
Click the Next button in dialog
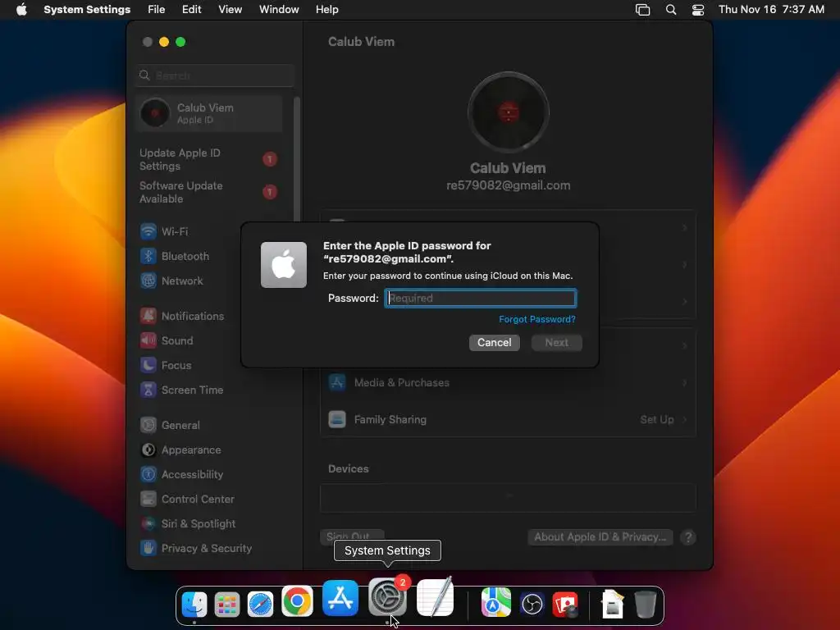[557, 342]
